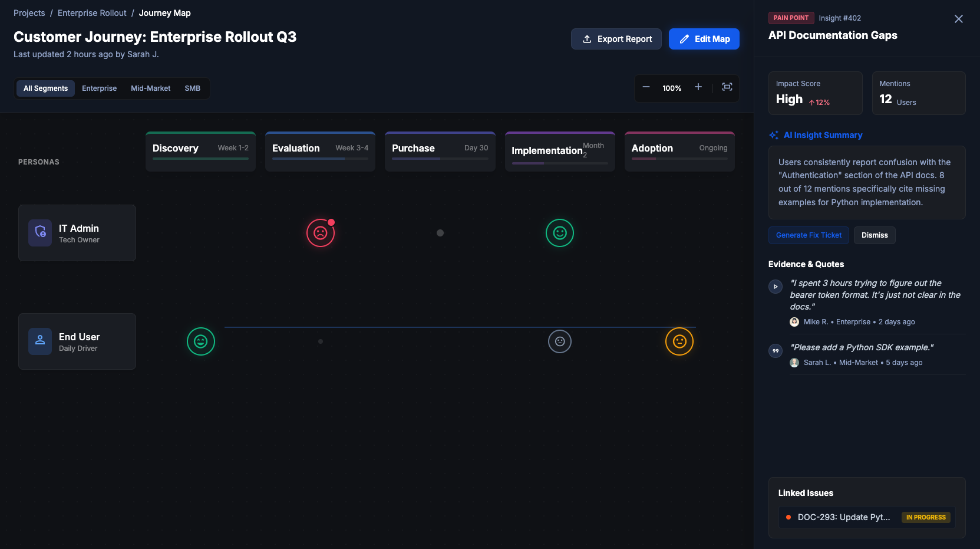The image size is (980, 549).
Task: Click Export Report
Action: click(x=616, y=38)
